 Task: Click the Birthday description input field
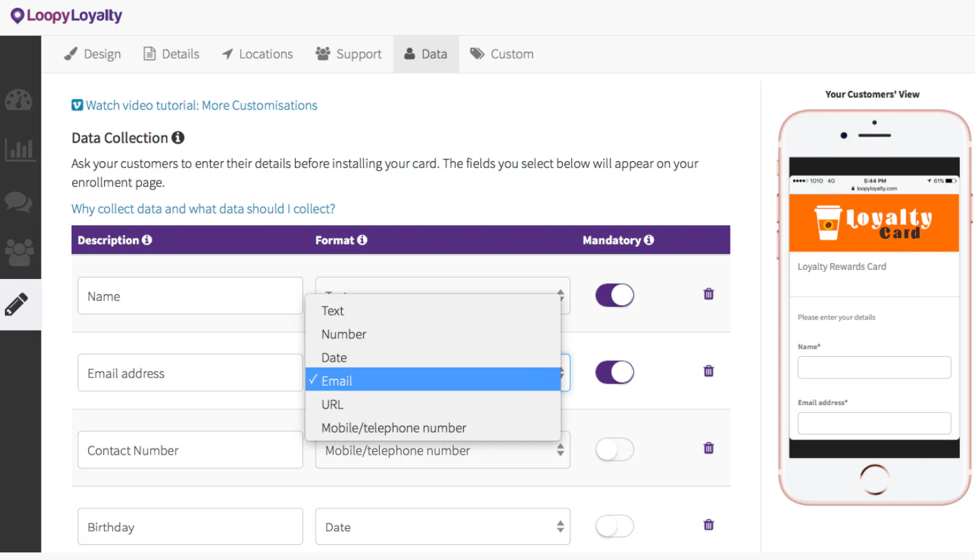190,527
